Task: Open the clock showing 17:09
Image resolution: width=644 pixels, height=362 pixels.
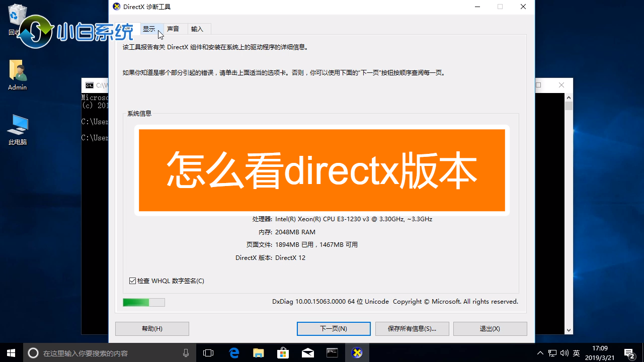Action: [x=600, y=353]
